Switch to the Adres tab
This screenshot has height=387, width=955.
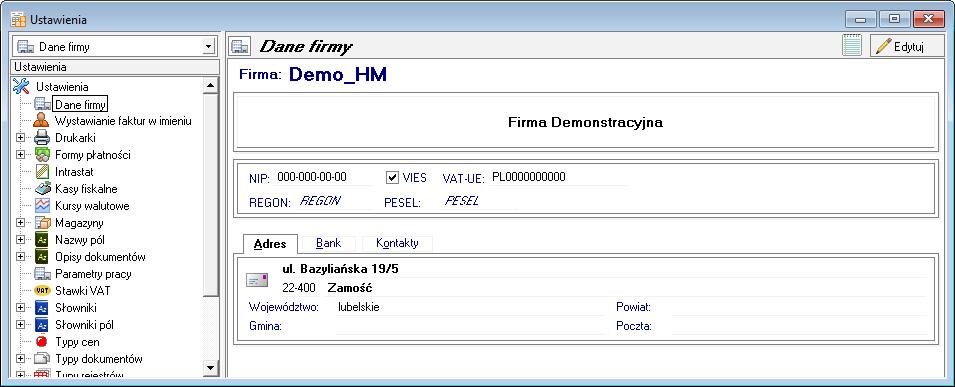[270, 243]
